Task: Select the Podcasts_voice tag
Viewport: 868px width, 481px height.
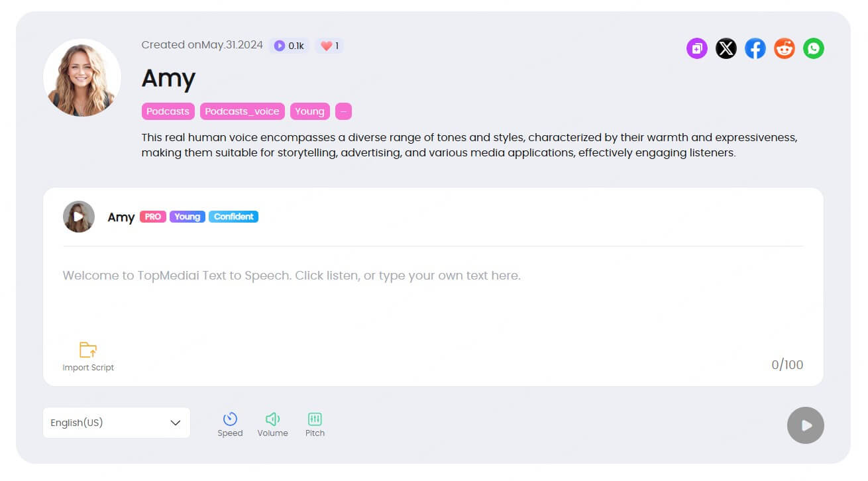Action: point(242,111)
